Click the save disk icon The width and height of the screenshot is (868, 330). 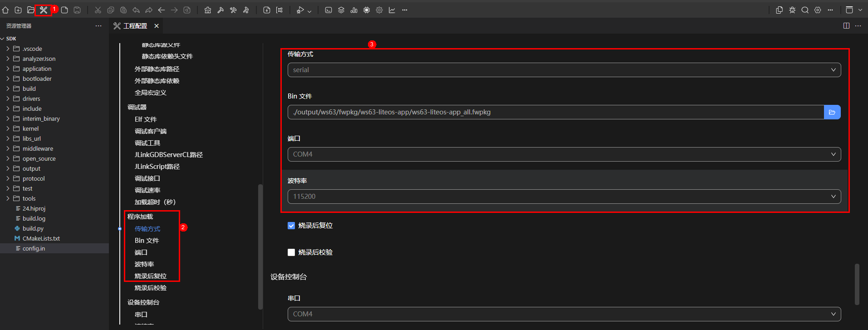pyautogui.click(x=77, y=10)
